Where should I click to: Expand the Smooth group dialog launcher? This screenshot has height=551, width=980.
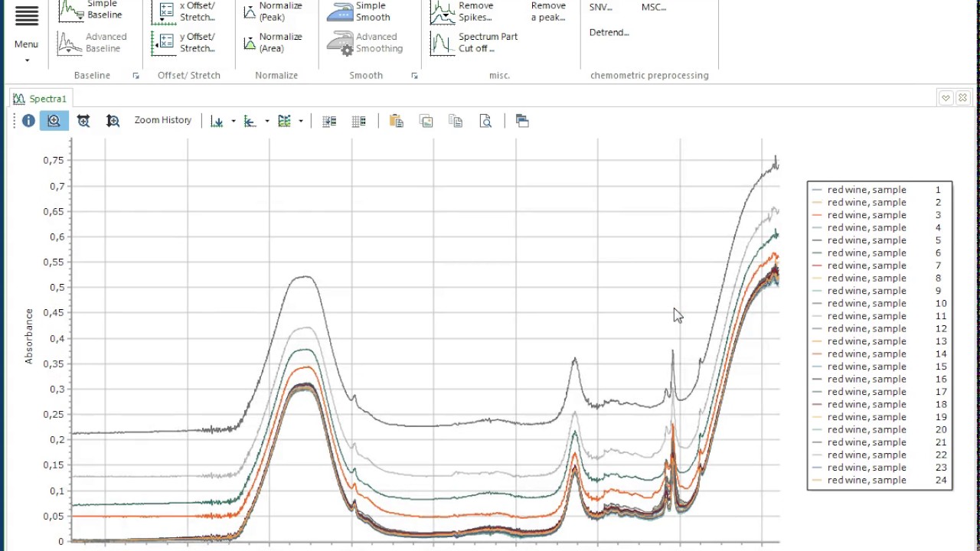coord(414,76)
